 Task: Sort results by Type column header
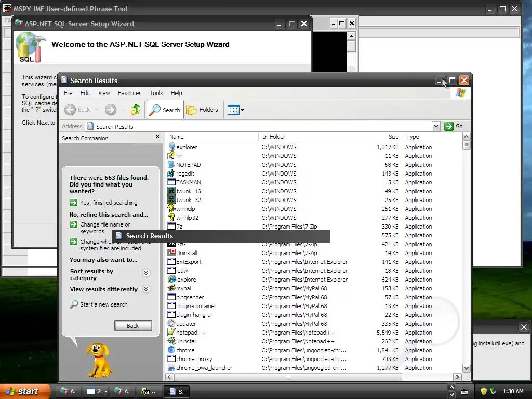click(432, 137)
